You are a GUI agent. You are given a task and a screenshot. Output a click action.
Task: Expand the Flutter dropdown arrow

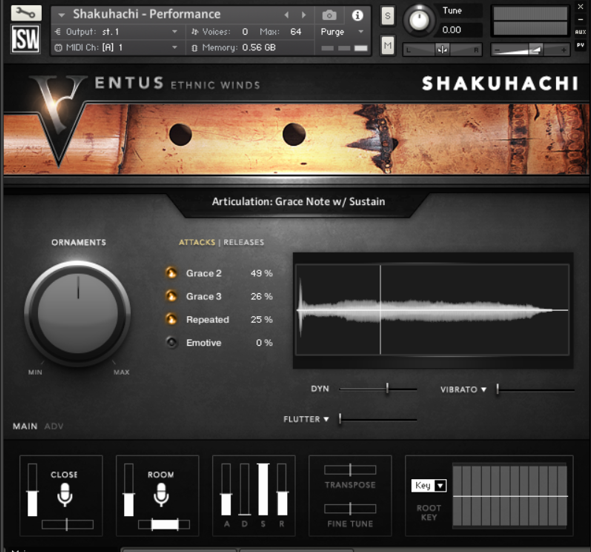(x=326, y=419)
